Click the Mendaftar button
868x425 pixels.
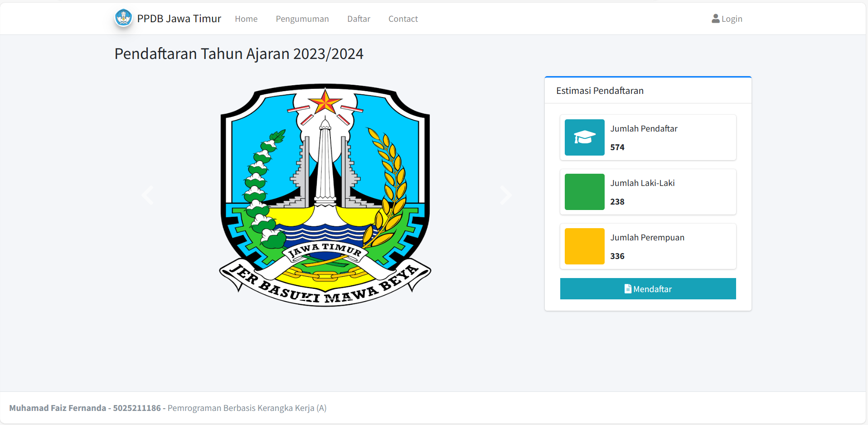tap(648, 289)
